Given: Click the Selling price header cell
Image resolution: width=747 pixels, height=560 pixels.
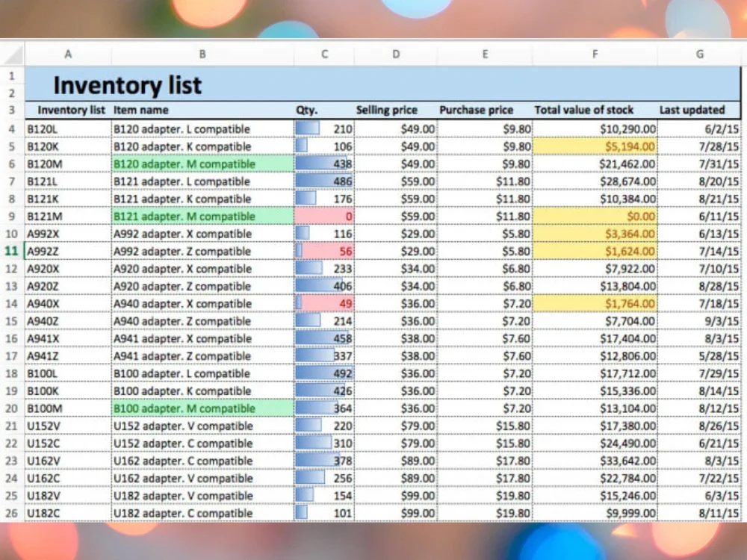Looking at the screenshot, I should tap(396, 110).
